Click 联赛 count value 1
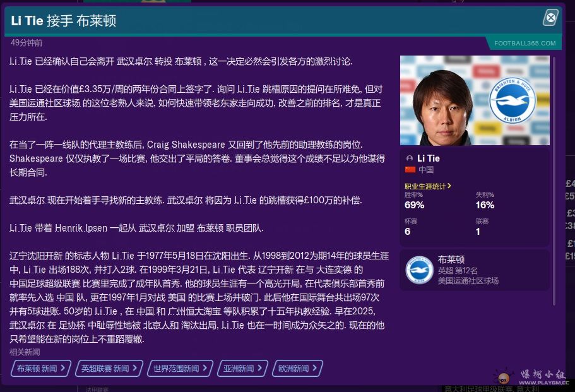The height and width of the screenshot is (392, 575). coord(478,232)
